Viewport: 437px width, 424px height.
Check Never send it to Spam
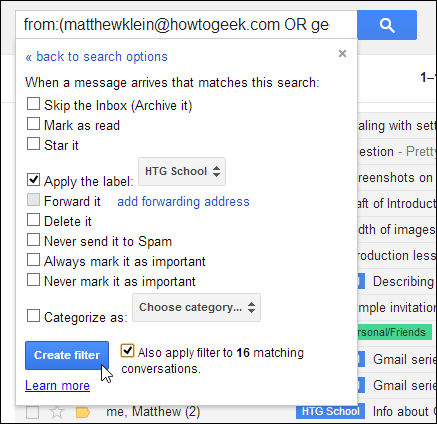(33, 240)
